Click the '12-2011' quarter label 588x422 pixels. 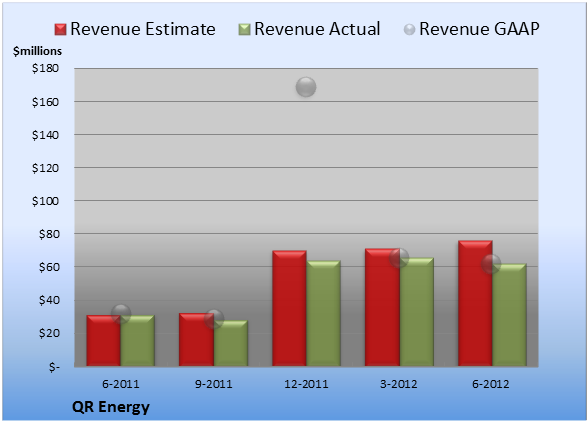pos(306,384)
